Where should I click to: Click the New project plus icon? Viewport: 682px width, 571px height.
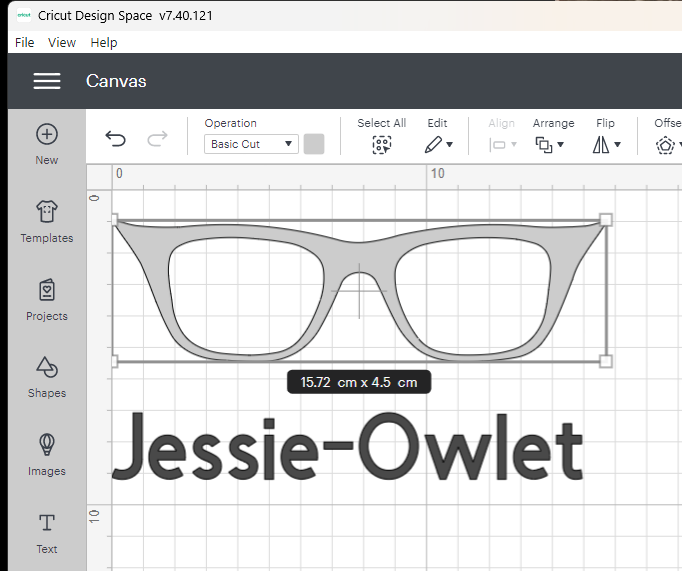[x=46, y=135]
